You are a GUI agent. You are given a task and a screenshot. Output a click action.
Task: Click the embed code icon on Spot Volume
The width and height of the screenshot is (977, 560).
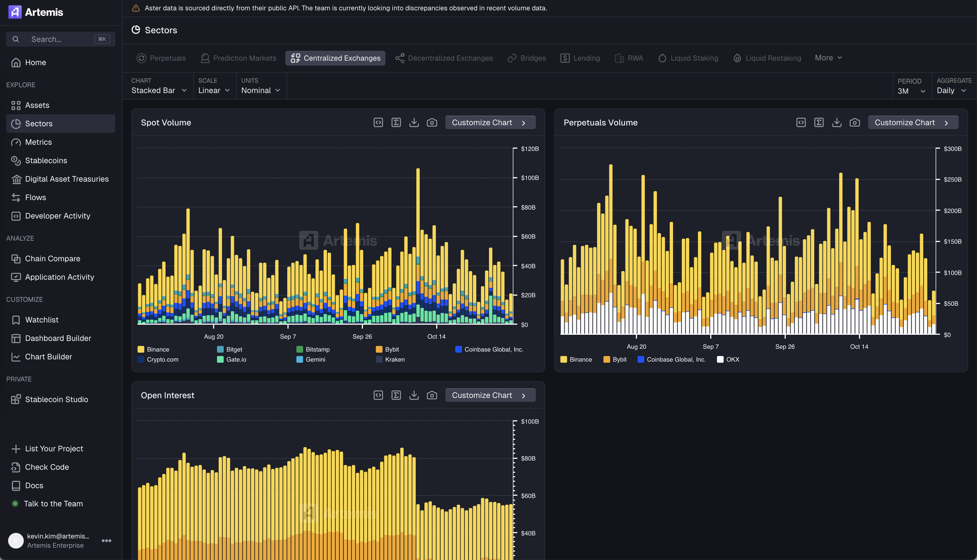378,122
